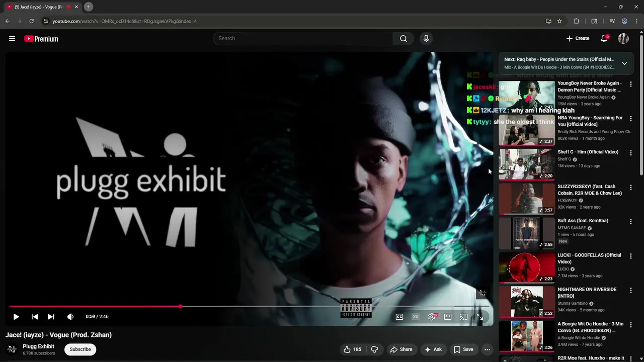644x362 pixels.
Task: Start voice search with microphone icon
Action: pyautogui.click(x=426, y=39)
